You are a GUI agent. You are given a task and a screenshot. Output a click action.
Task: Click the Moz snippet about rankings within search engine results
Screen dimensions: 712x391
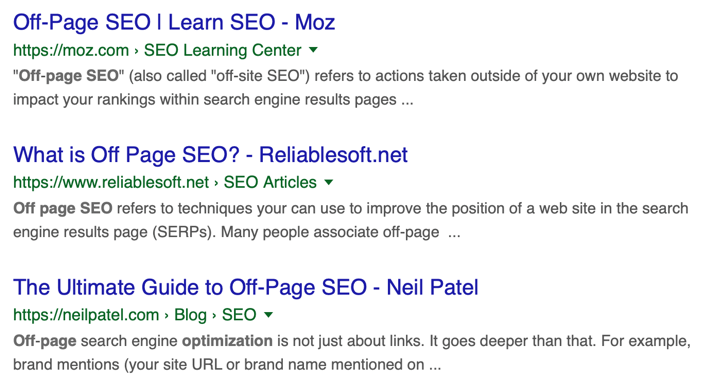(x=345, y=88)
